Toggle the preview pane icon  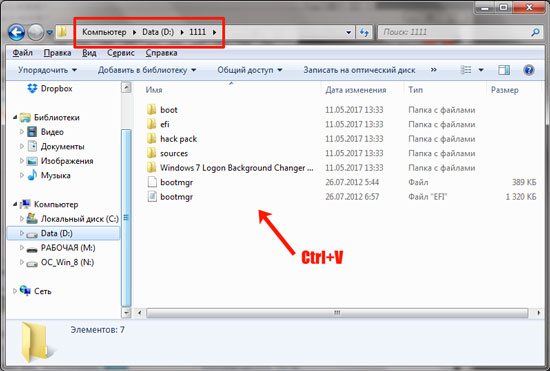(x=504, y=70)
